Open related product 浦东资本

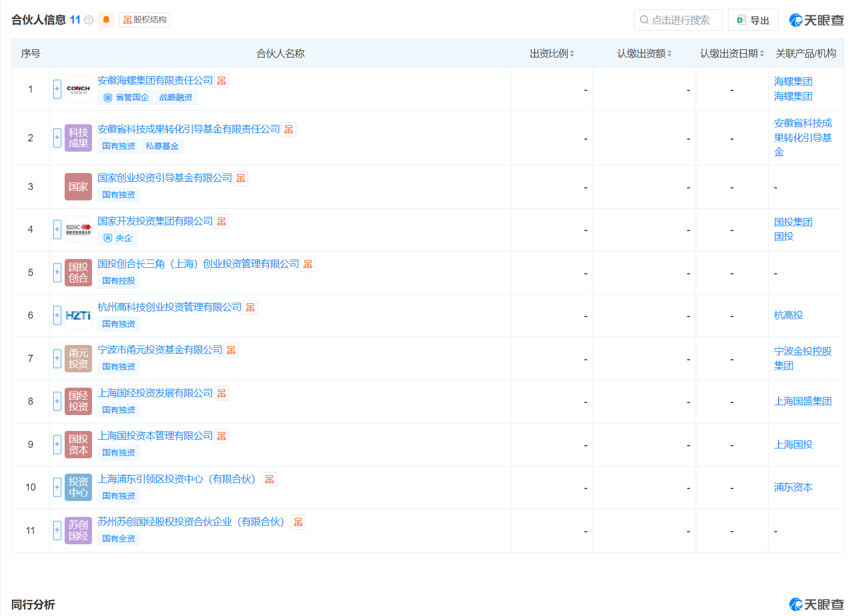click(x=793, y=487)
